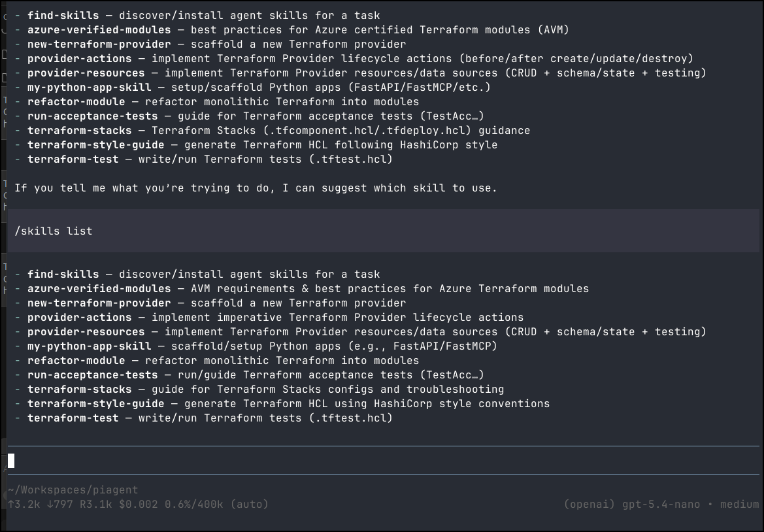
Task: Click my-python-app-skill entry reading setup/scaffold Python apps
Action: (90, 87)
